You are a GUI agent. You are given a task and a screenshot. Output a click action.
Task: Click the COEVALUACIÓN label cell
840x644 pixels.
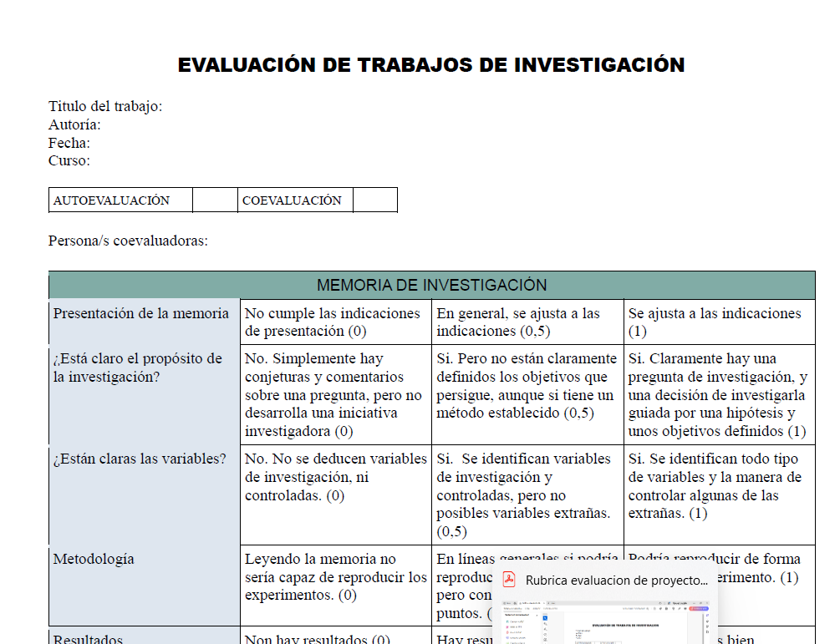[295, 200]
